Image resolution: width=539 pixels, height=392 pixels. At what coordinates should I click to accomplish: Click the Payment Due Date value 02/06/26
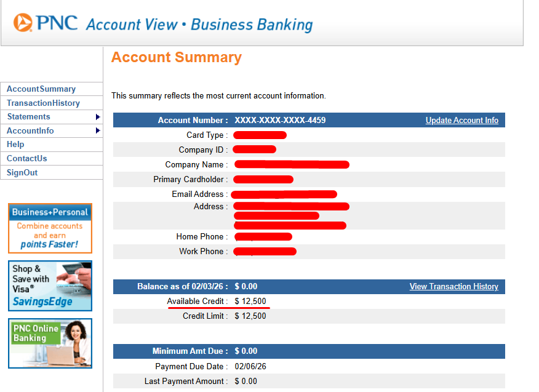250,367
